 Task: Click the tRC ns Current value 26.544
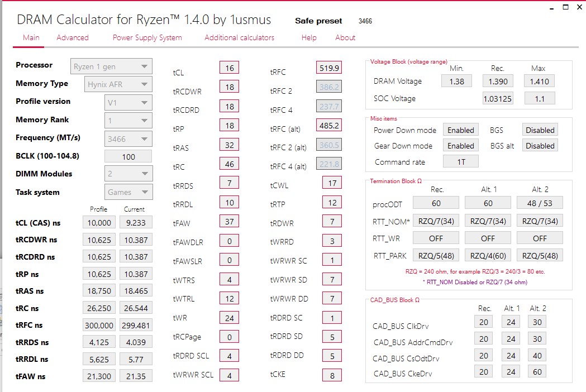coord(136,308)
